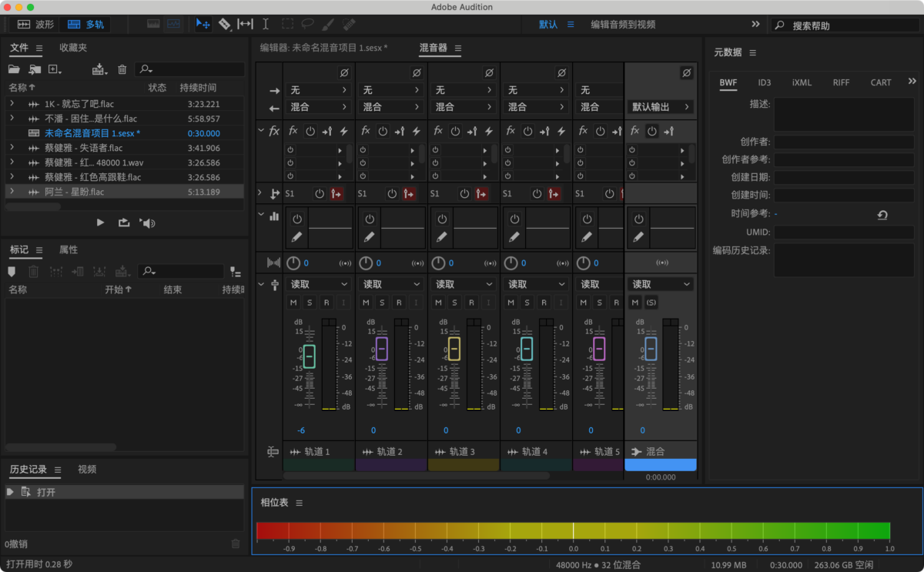Viewport: 924px width, 572px height.
Task: Toggle the fx rack power on master track
Action: pos(652,131)
